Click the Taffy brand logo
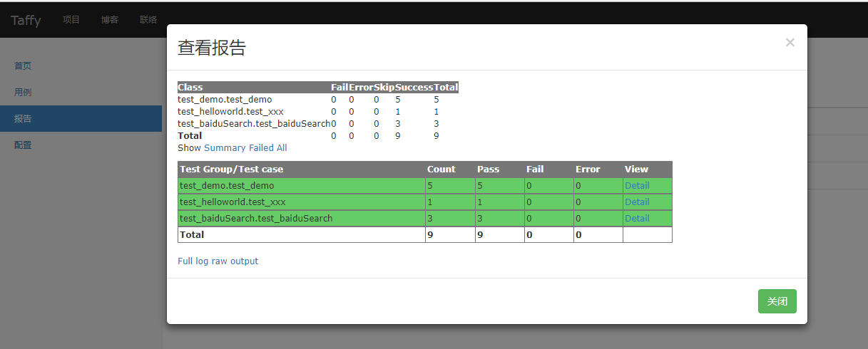The width and height of the screenshot is (868, 349). [x=26, y=20]
